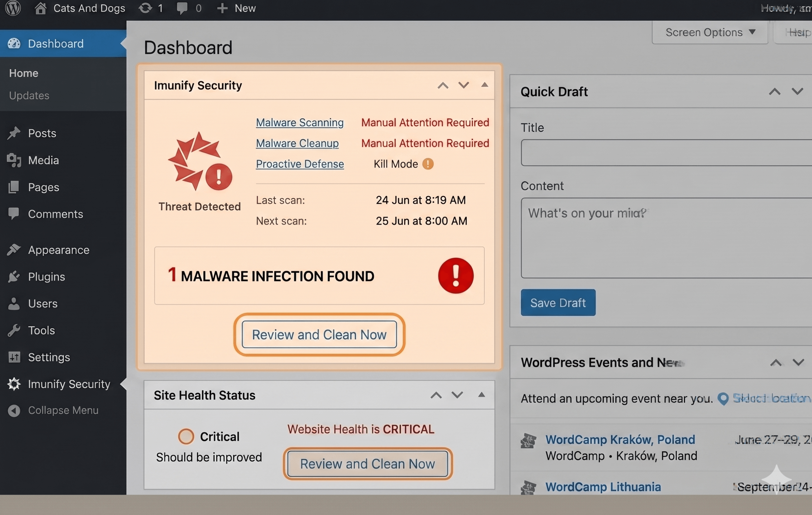Screen dimensions: 812x515
Task: Click WordCamp Kraków event icon
Action: pos(528,441)
